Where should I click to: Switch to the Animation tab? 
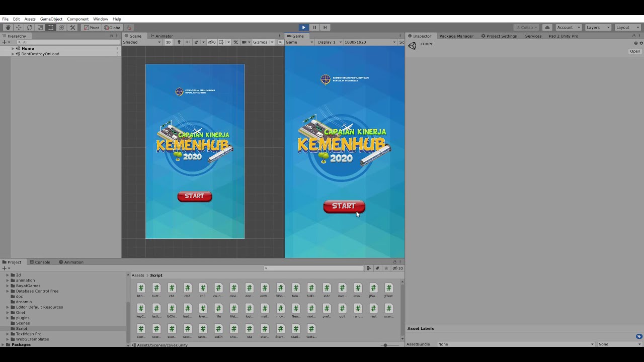(71, 262)
